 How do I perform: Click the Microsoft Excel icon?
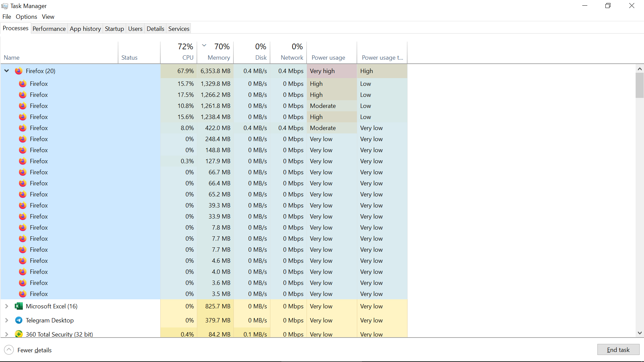coord(19,306)
